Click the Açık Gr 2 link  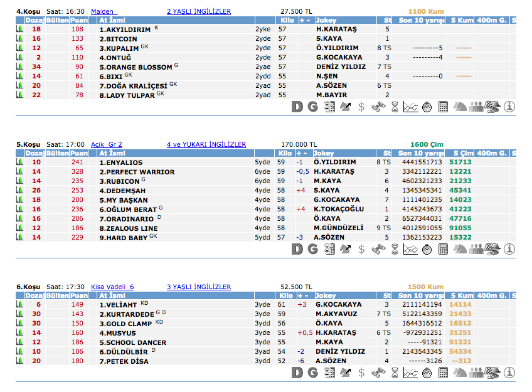click(106, 144)
